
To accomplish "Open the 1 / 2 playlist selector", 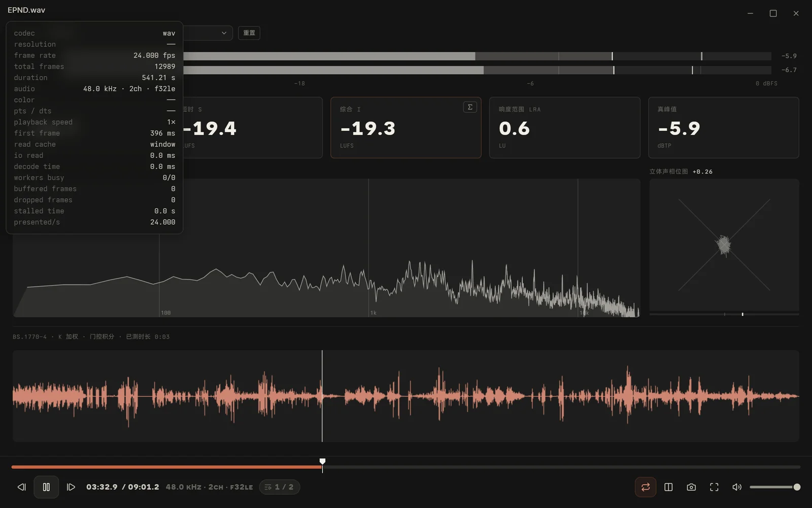I will (280, 487).
